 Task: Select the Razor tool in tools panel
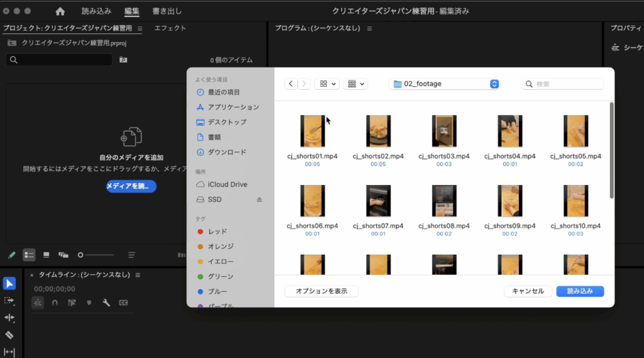[x=9, y=335]
